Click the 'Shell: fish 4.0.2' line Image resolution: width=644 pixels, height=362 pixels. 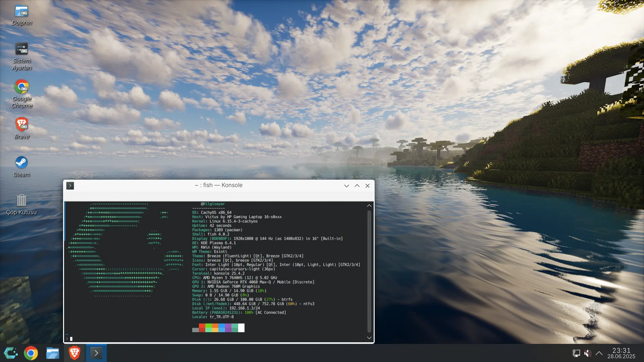(211, 234)
